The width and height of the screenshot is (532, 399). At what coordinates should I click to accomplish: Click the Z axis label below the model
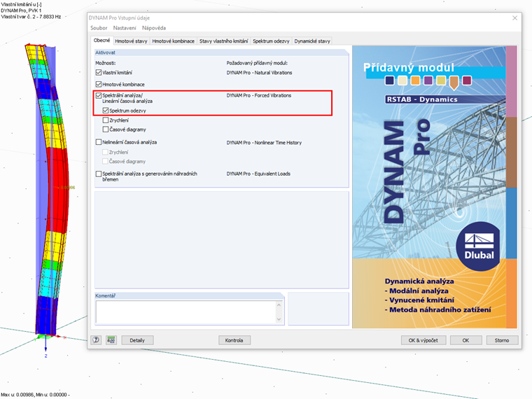click(x=45, y=356)
